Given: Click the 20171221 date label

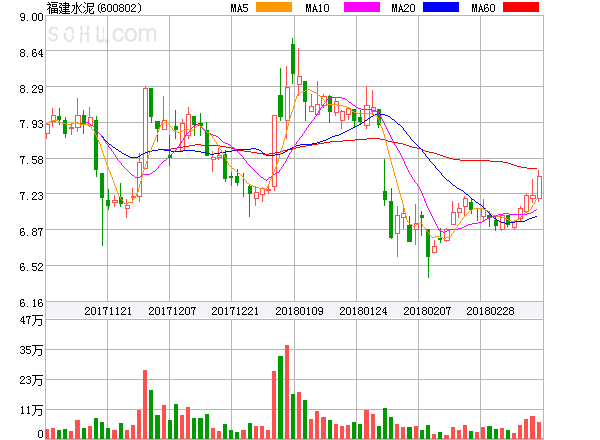Looking at the screenshot, I should click(235, 311).
